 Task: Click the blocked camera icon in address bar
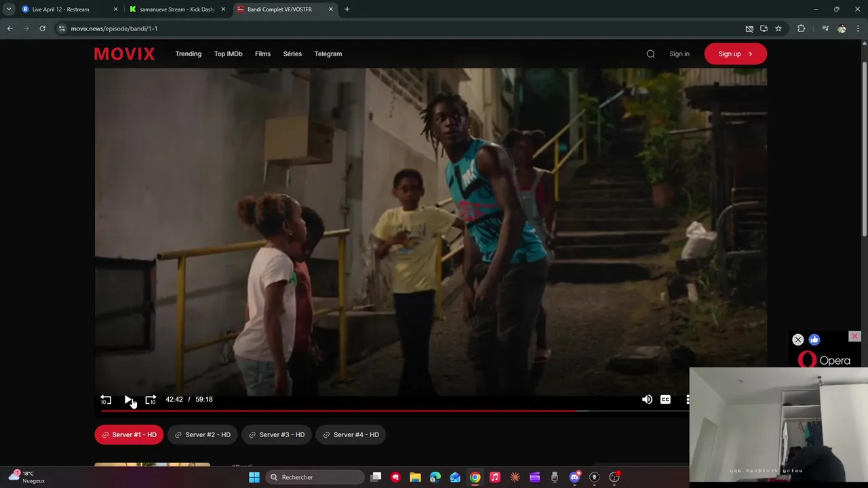[749, 28]
